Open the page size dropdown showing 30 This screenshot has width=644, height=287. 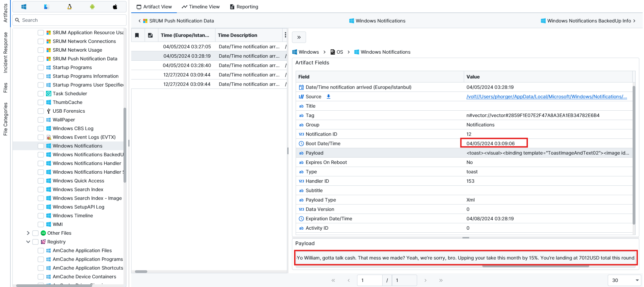pyautogui.click(x=625, y=280)
